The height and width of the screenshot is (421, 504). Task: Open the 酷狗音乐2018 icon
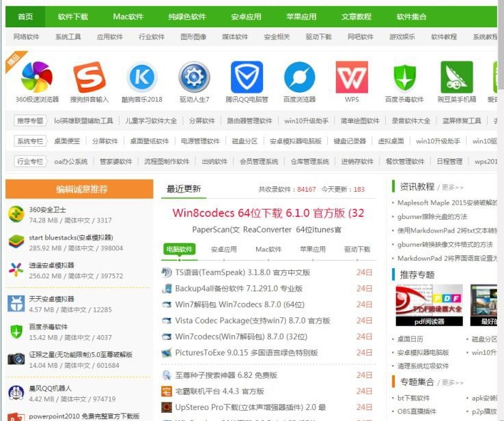click(x=142, y=77)
